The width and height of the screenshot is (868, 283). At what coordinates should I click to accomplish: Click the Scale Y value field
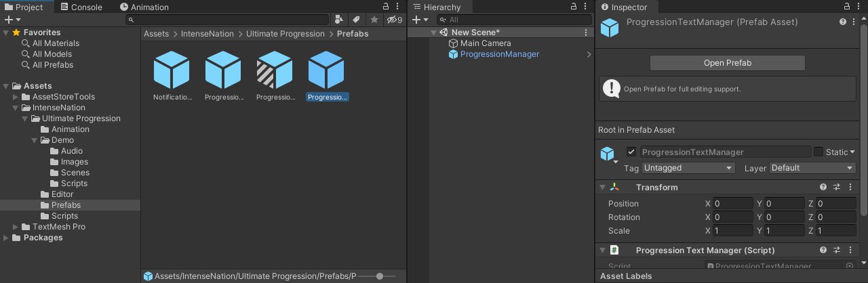[784, 231]
